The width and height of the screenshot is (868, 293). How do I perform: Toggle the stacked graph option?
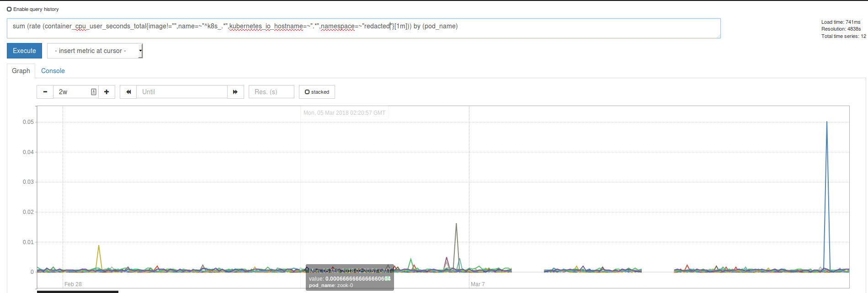[x=317, y=92]
